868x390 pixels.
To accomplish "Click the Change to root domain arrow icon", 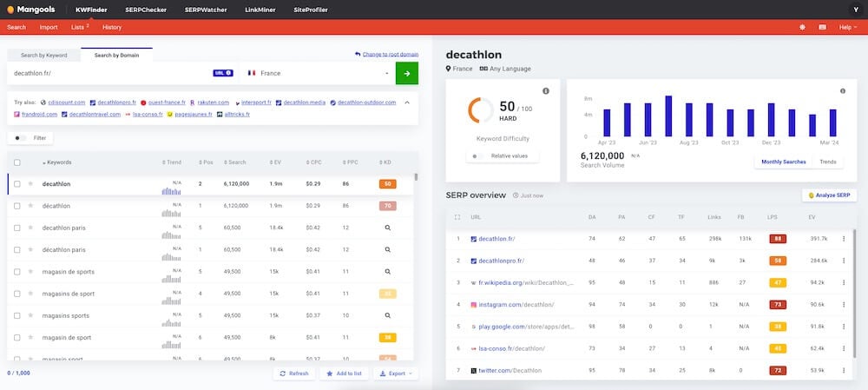I will [358, 55].
